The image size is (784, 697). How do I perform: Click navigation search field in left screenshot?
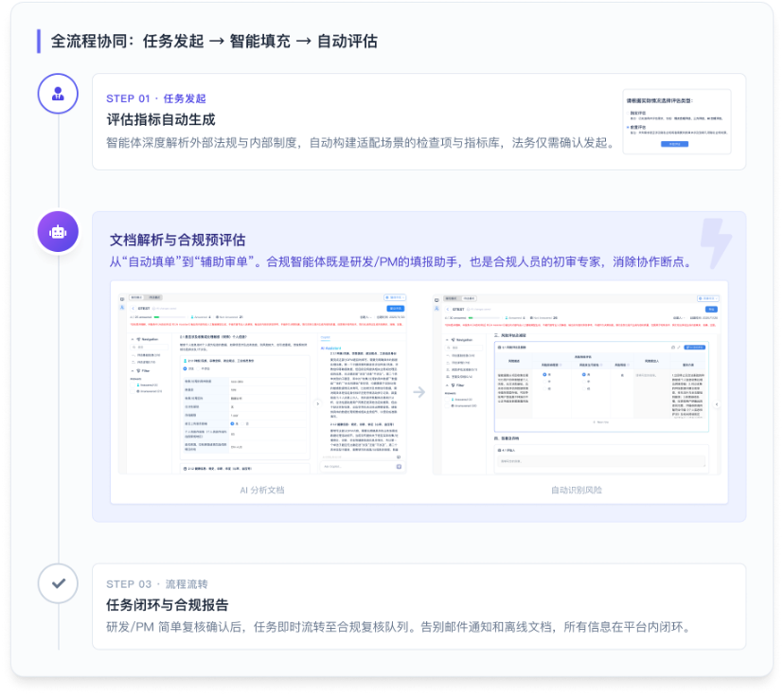click(x=149, y=347)
